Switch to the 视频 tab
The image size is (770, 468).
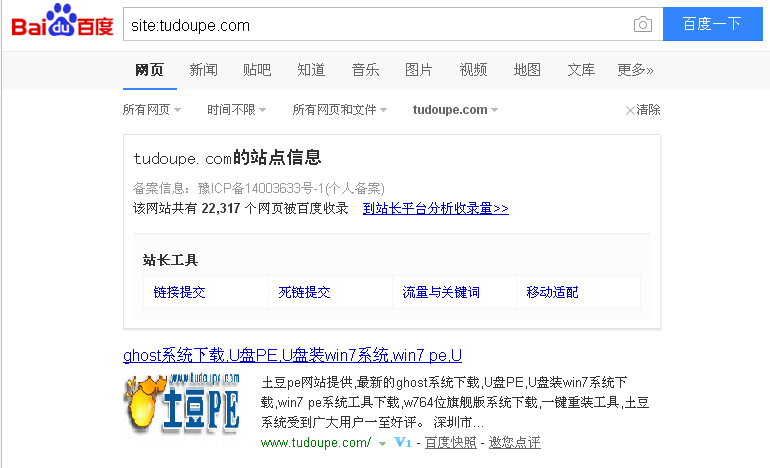(x=473, y=70)
